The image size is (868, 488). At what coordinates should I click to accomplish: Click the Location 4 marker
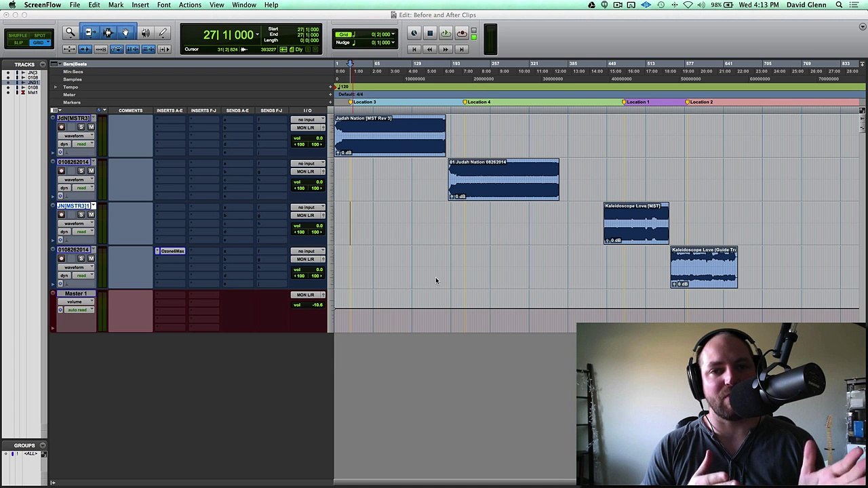point(477,102)
